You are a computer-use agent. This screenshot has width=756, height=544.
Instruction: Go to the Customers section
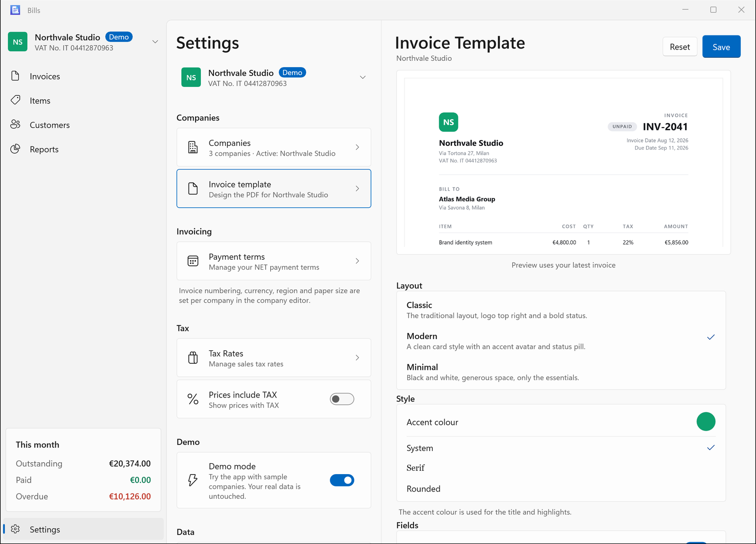tap(84, 125)
